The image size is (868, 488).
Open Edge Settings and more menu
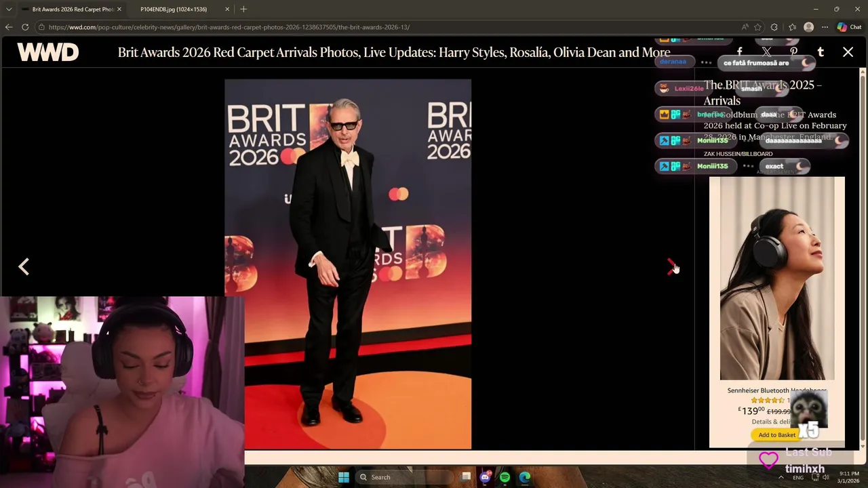click(825, 27)
